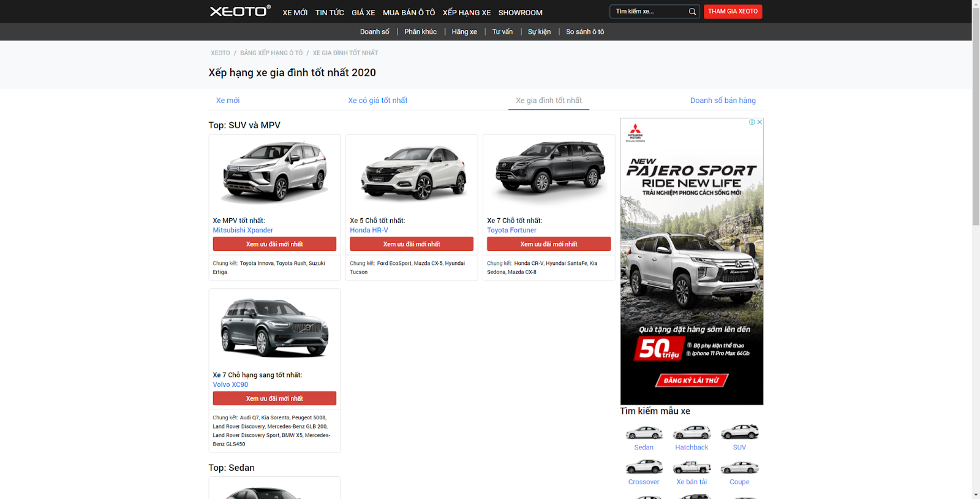Click Xem ưu đãi button for Fortuner
This screenshot has width=980, height=499.
[x=549, y=244]
